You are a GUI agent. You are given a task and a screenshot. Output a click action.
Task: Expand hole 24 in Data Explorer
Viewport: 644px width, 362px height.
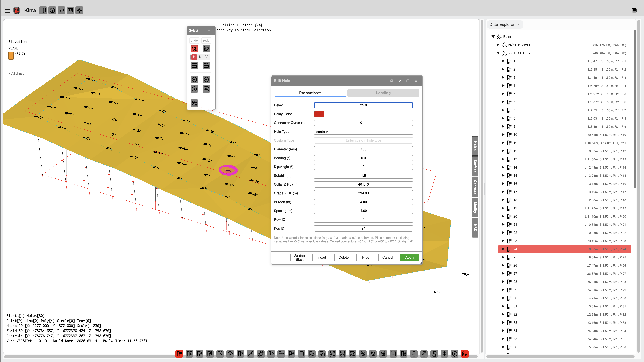pos(503,249)
